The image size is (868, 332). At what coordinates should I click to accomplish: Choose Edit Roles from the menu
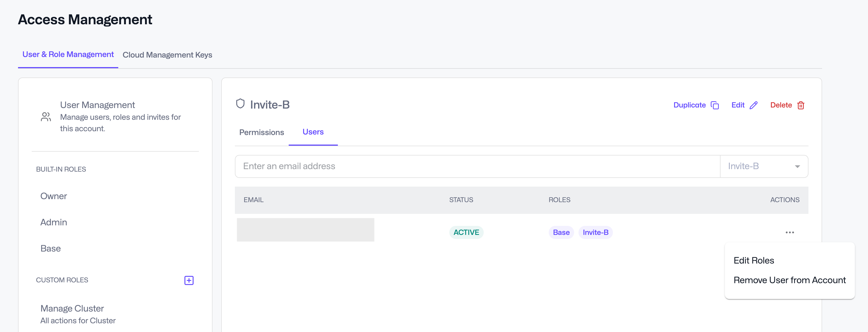click(x=754, y=260)
